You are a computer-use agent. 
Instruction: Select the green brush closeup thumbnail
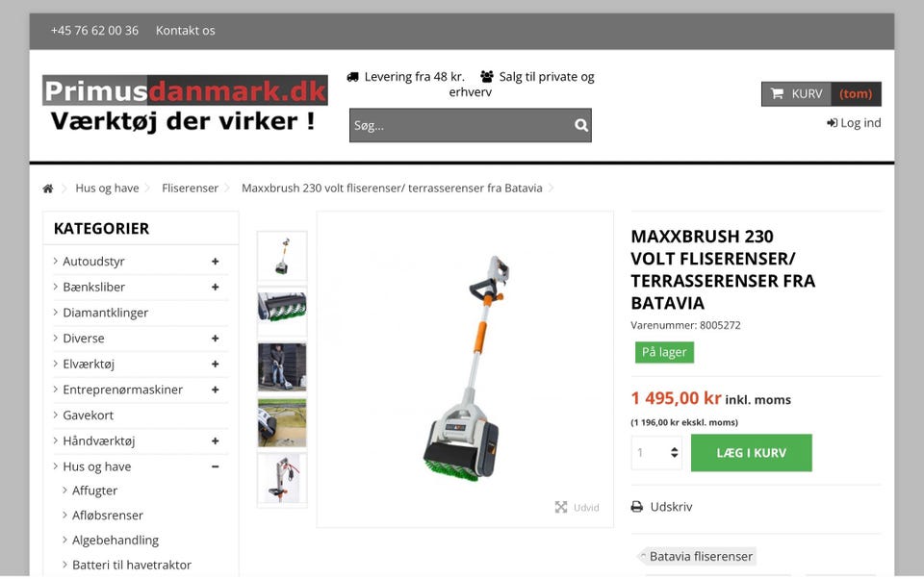(282, 306)
